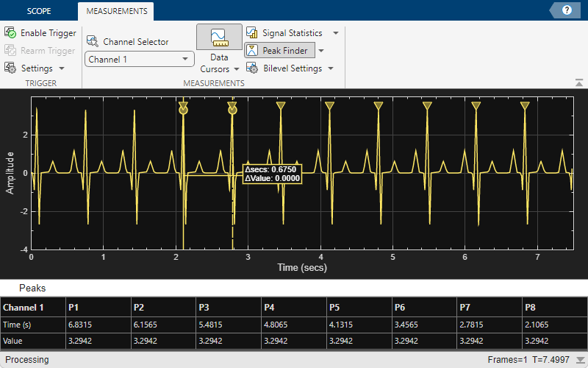Click the trigger Settings gear icon
The image size is (588, 368).
[x=11, y=68]
